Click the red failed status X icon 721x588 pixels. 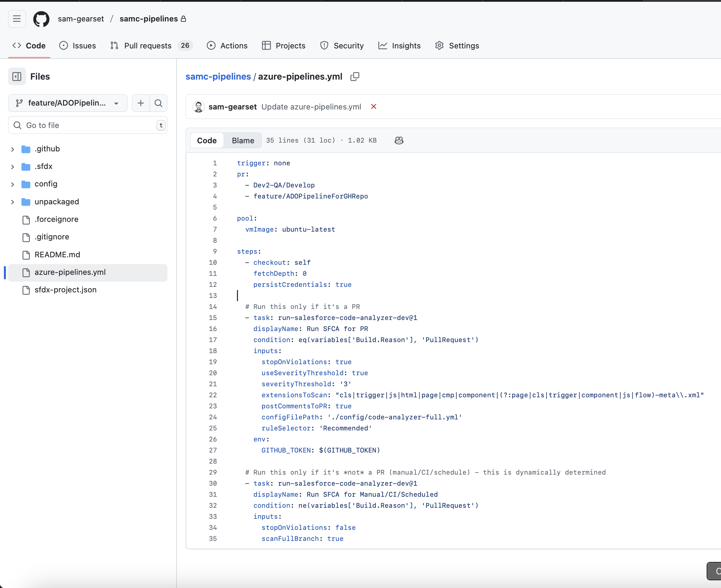click(x=374, y=107)
